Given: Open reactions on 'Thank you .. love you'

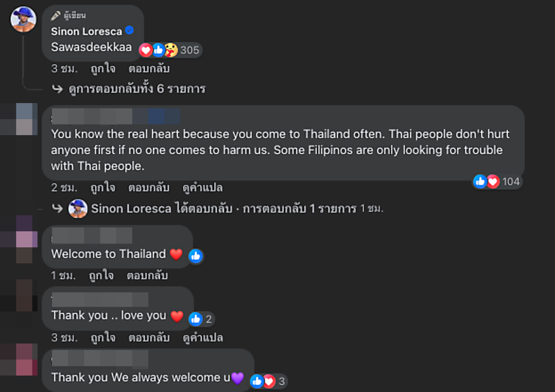Looking at the screenshot, I should pyautogui.click(x=201, y=319).
